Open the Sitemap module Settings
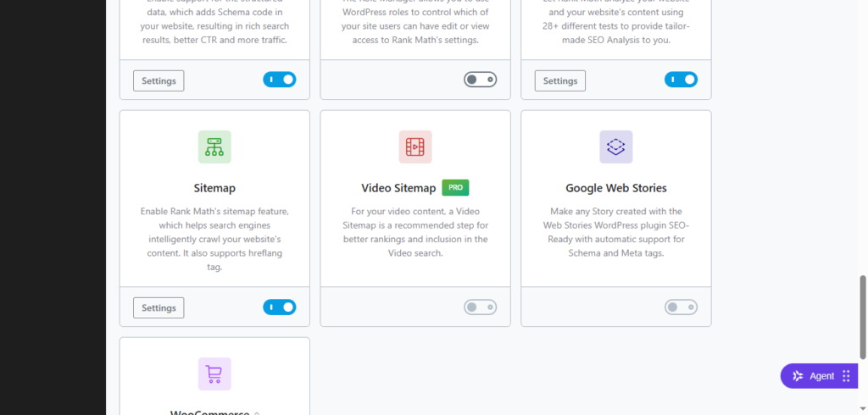This screenshot has width=868, height=415. pyautogui.click(x=159, y=307)
